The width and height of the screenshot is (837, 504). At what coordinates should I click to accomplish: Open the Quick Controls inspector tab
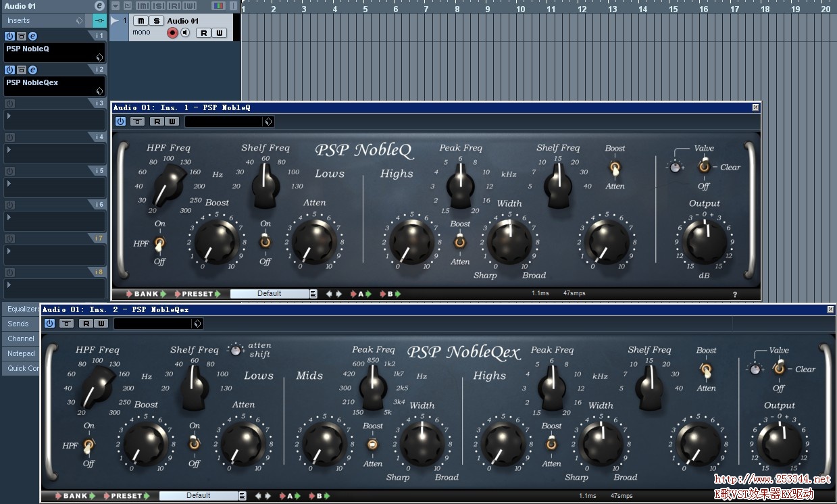point(22,368)
